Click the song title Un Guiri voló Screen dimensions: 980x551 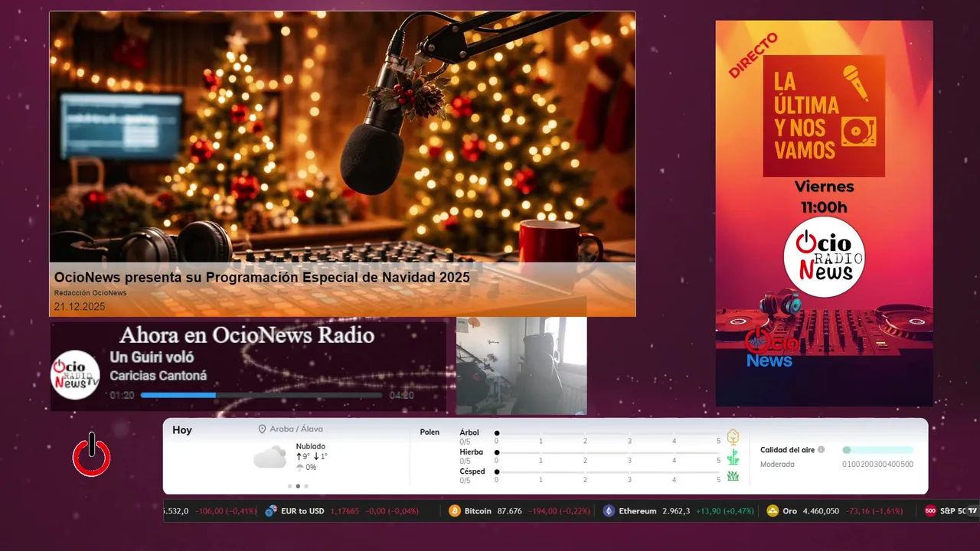(x=152, y=357)
